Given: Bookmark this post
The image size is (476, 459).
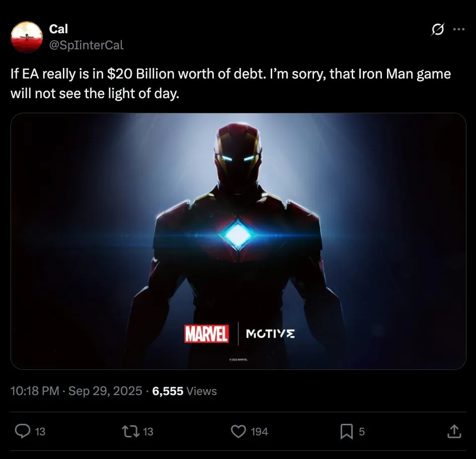Looking at the screenshot, I should tap(346, 431).
